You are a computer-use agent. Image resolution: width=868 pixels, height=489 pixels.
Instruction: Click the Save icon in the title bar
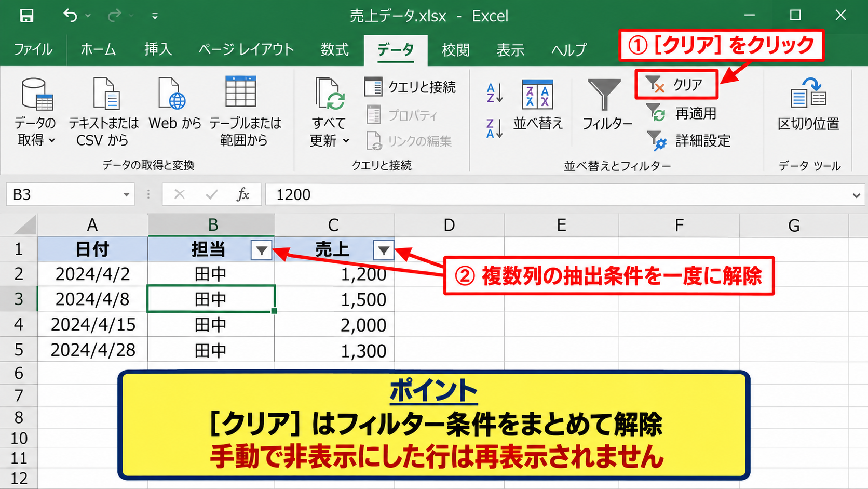(x=26, y=16)
